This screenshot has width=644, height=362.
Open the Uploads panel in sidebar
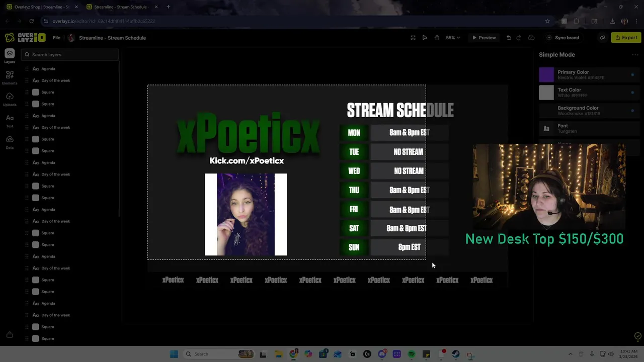(x=10, y=99)
